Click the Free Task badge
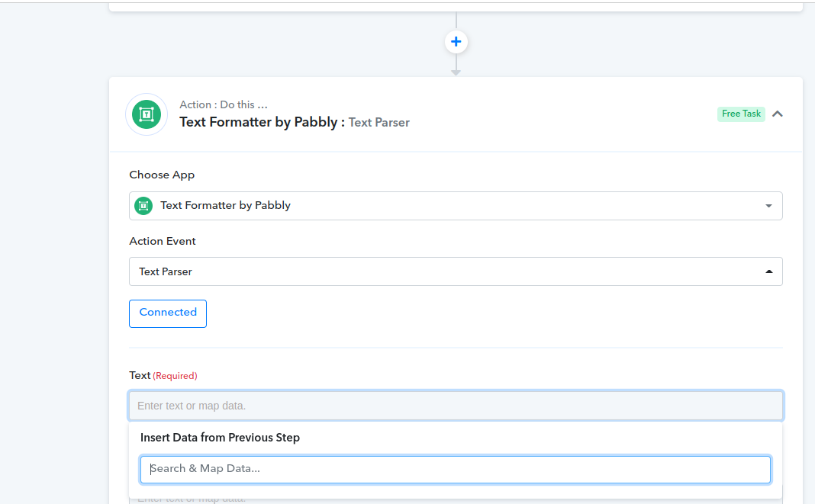 click(x=741, y=114)
